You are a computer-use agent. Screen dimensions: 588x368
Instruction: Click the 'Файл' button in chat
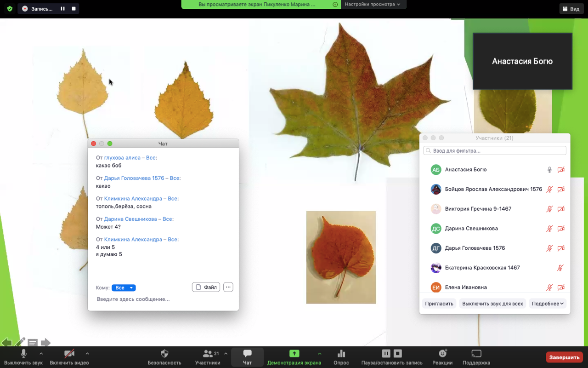(206, 287)
